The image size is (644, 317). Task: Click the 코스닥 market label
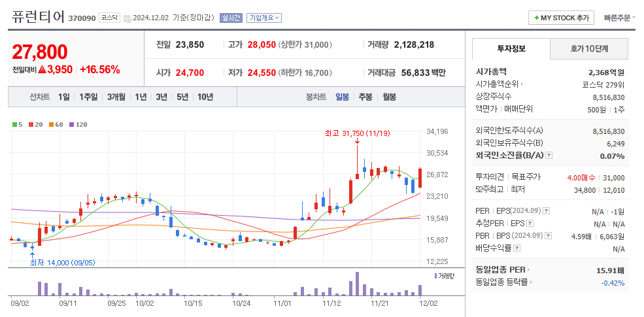109,18
